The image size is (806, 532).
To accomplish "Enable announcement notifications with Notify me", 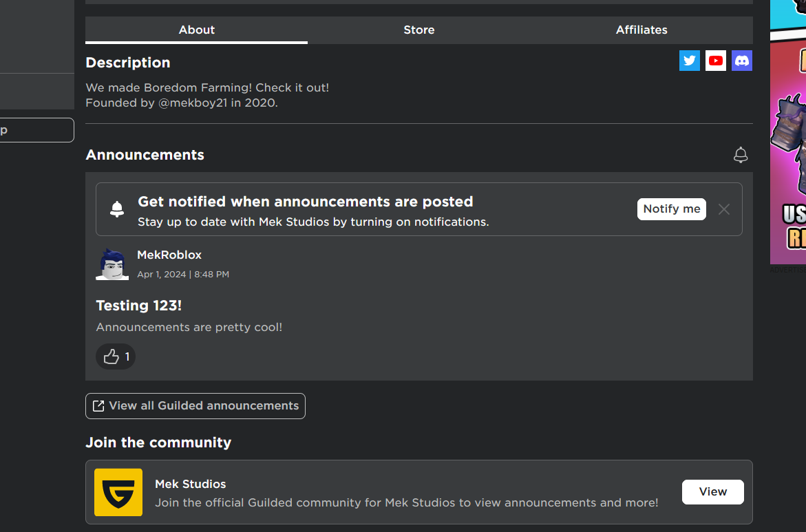I will coord(671,209).
